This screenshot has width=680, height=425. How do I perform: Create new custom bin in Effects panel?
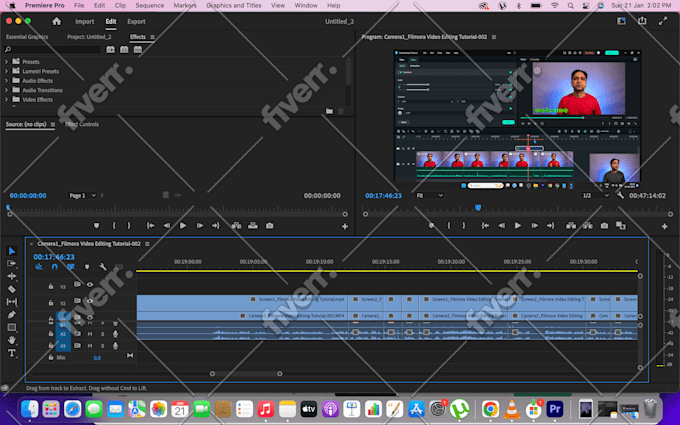[330, 111]
